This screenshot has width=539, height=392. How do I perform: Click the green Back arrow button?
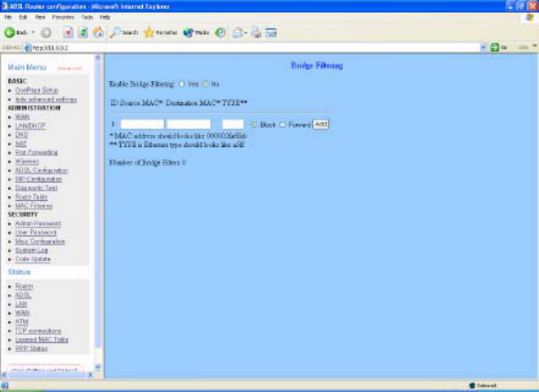pyautogui.click(x=10, y=33)
